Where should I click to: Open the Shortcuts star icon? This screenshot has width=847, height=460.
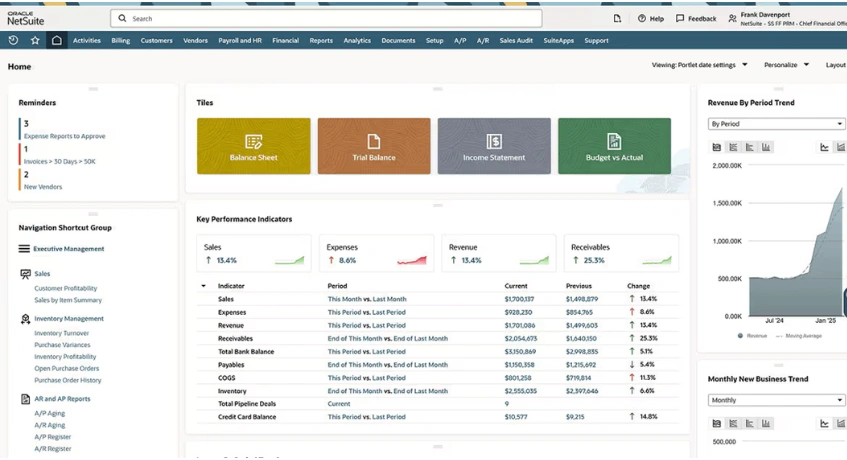click(x=35, y=40)
